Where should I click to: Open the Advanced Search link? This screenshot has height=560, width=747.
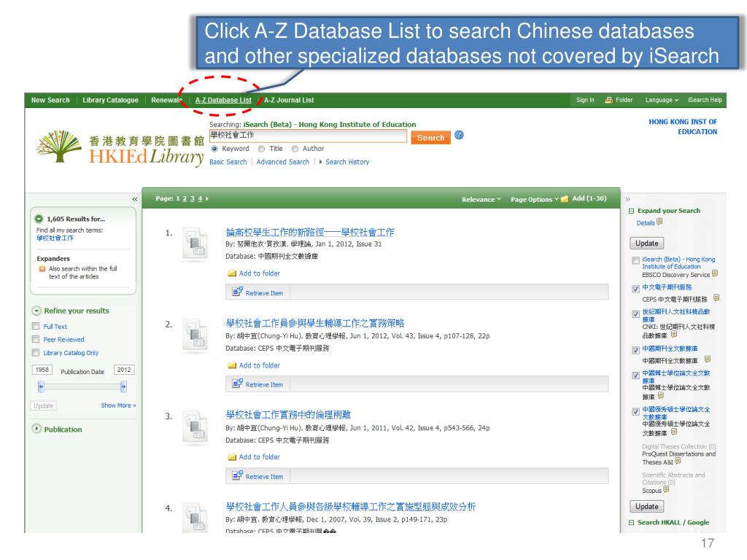[x=283, y=162]
